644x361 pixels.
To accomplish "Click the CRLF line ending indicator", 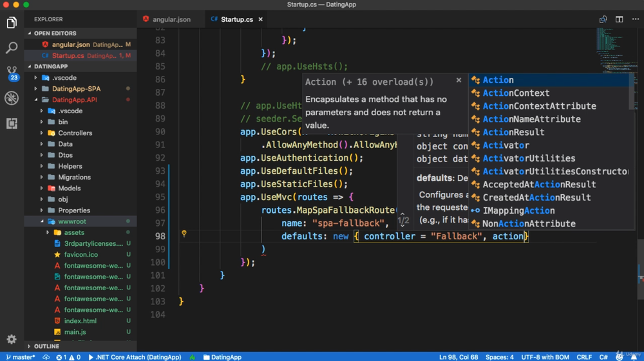I will [583, 357].
